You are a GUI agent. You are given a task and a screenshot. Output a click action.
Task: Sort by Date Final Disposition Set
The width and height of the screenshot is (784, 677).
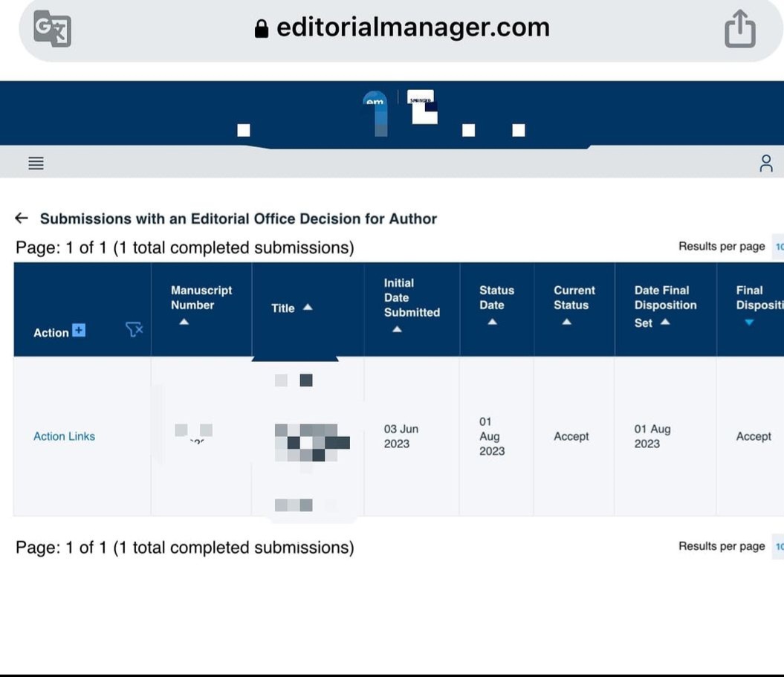tap(665, 322)
